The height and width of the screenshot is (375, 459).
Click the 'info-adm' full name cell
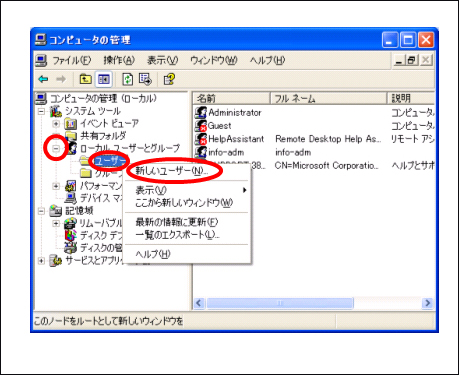pyautogui.click(x=293, y=152)
